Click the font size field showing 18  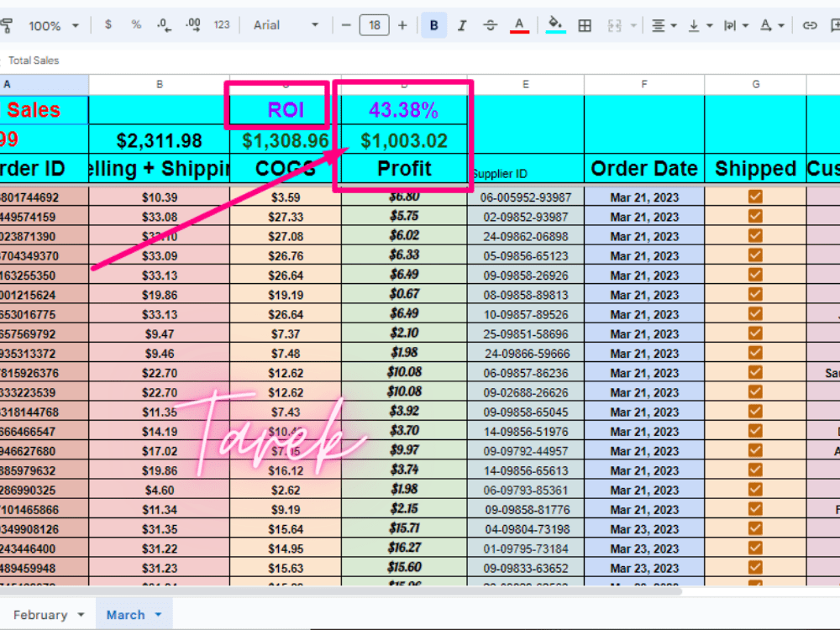(374, 25)
